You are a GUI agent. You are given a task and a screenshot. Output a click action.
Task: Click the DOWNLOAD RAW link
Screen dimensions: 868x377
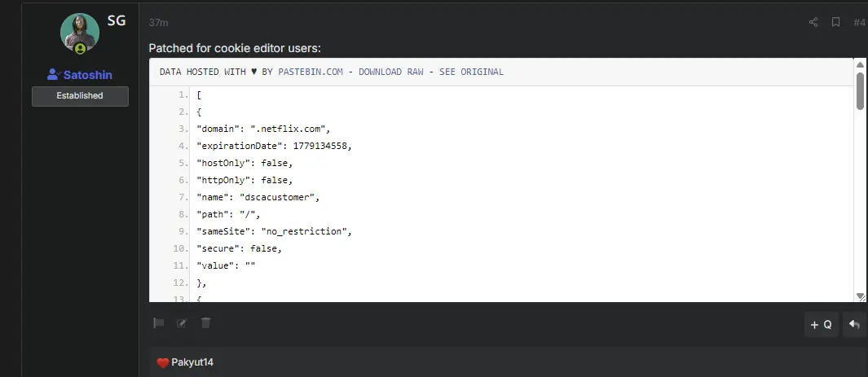point(391,72)
